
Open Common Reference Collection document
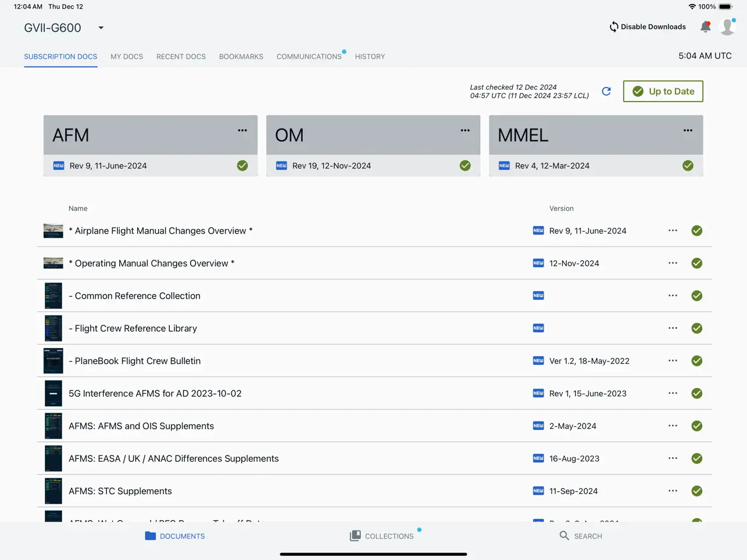(x=134, y=296)
